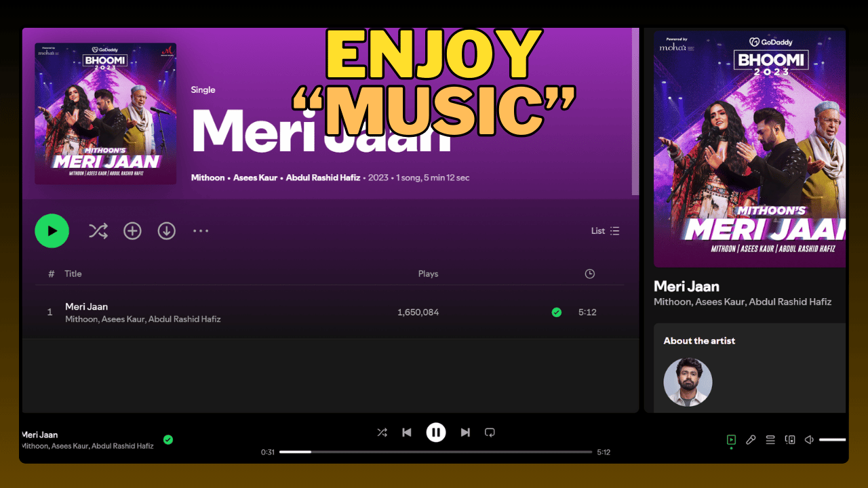Open the three-dot more options menu
The width and height of the screenshot is (868, 488).
[201, 231]
